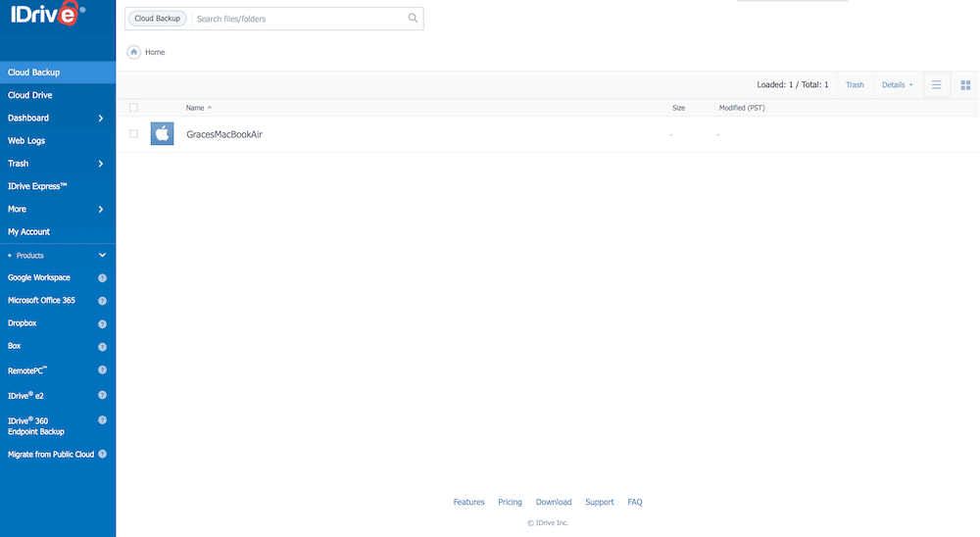
Task: Expand the Dashboard submenu arrow
Action: point(101,119)
